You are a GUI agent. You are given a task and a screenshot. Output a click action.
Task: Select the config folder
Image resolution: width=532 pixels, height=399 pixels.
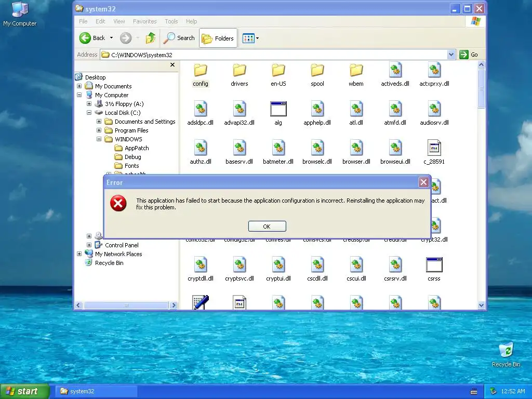(201, 75)
